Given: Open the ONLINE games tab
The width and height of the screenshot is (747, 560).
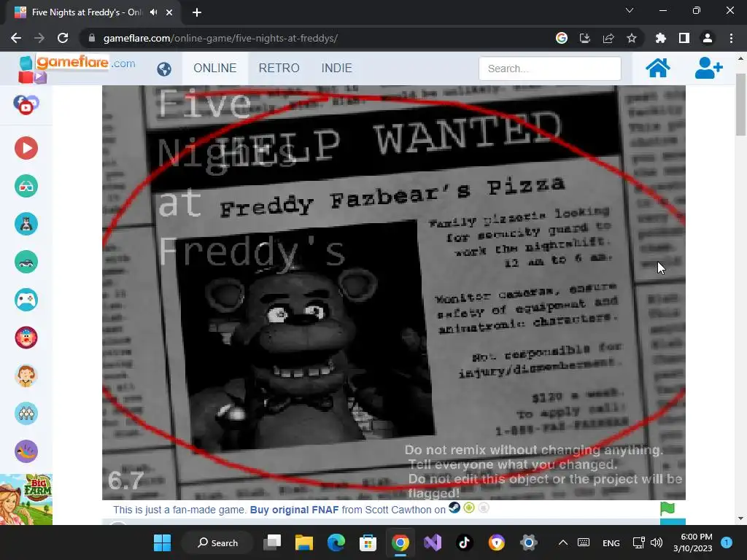Looking at the screenshot, I should click(215, 68).
